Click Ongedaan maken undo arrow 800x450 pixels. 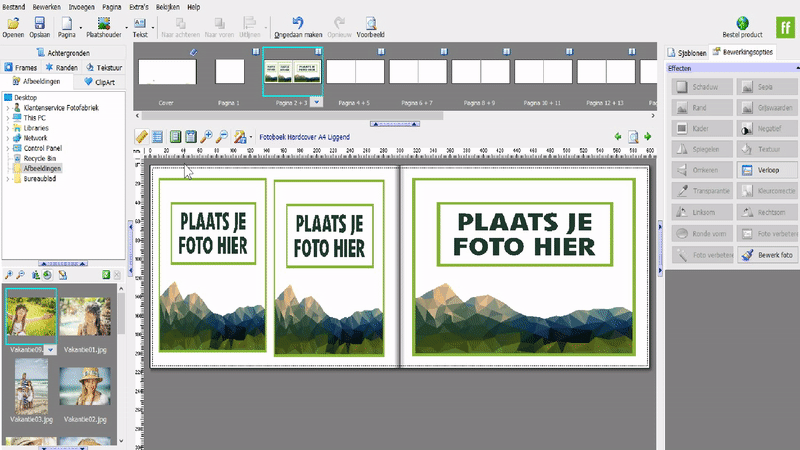point(297,22)
